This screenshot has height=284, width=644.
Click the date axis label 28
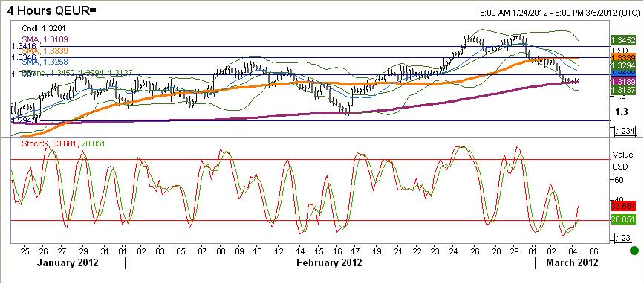(496, 251)
